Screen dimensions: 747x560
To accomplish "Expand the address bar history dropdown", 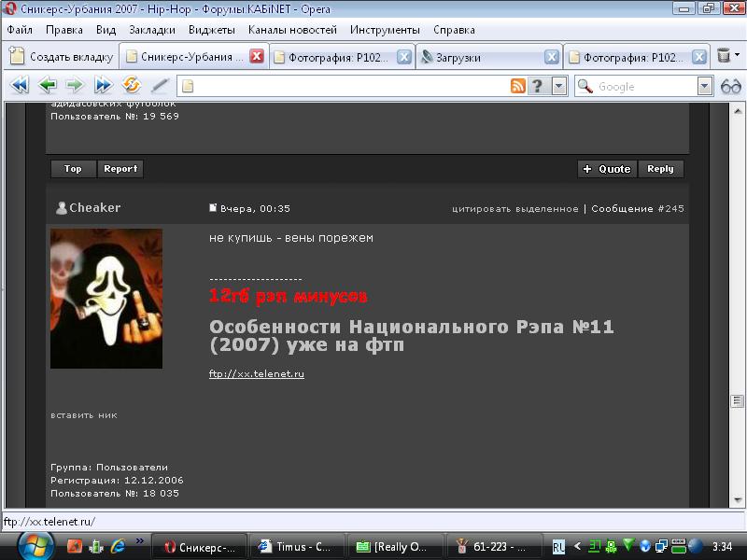I will [558, 86].
